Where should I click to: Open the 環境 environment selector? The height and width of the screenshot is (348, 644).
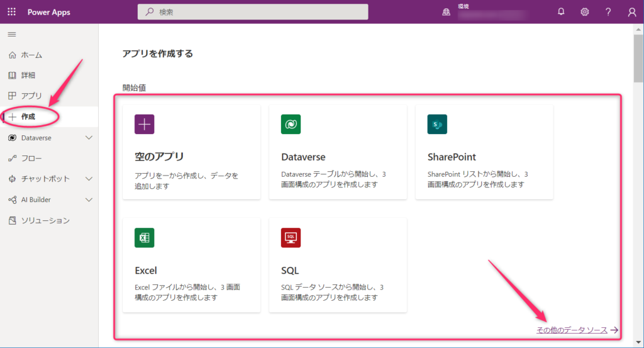click(492, 13)
